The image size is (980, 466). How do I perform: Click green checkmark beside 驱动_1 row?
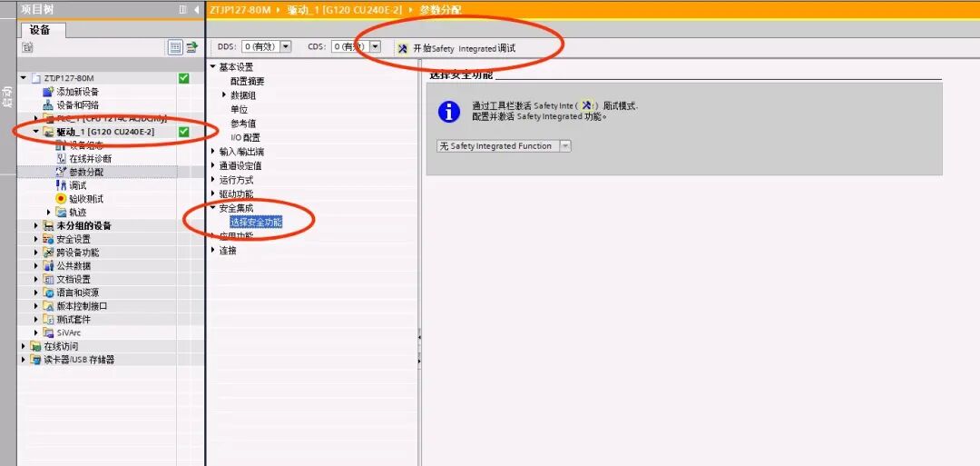click(x=183, y=132)
